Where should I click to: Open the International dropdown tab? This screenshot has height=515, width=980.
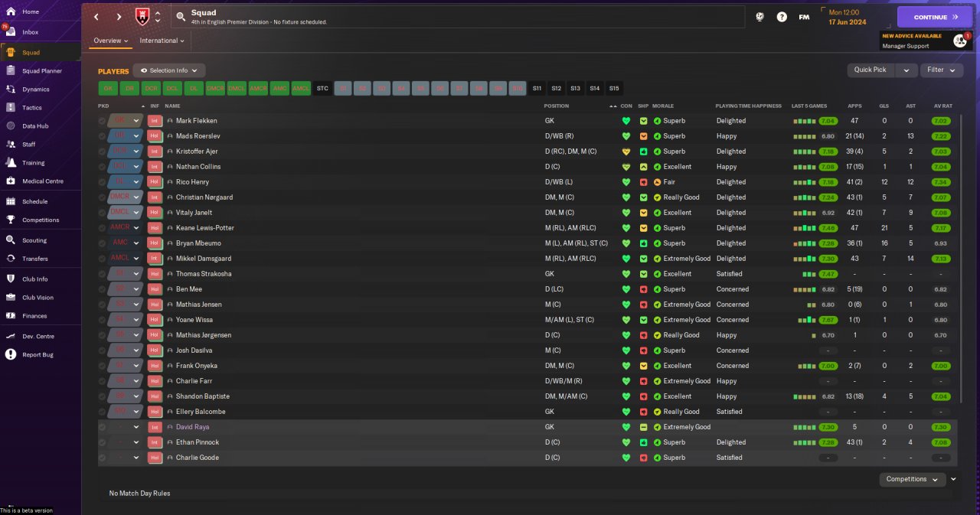[x=162, y=41]
